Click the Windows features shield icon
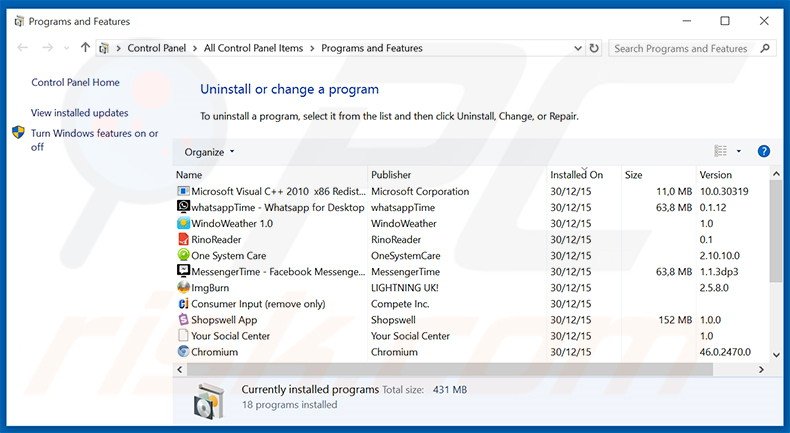Viewport: 790px width, 433px height. [x=18, y=133]
